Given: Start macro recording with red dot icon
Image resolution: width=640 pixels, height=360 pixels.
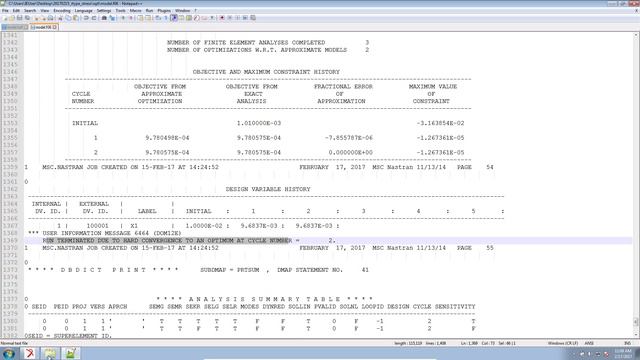Looking at the screenshot, I should [222, 18].
